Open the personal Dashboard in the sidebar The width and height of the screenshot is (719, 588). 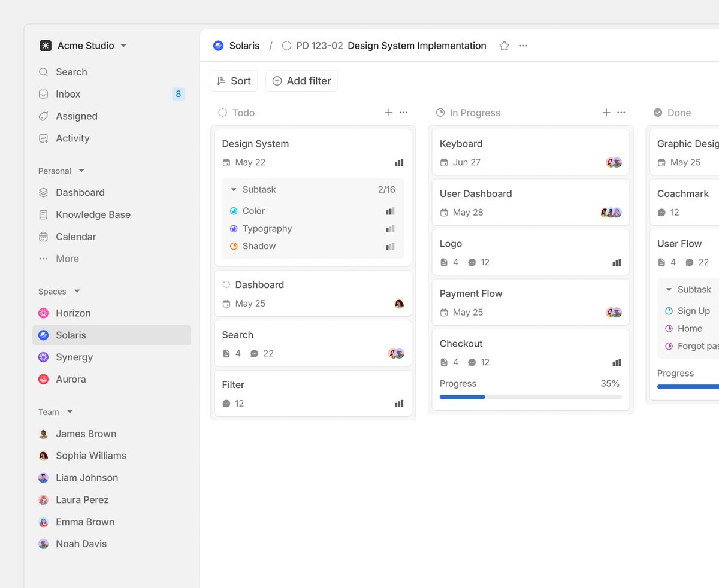pyautogui.click(x=111, y=193)
